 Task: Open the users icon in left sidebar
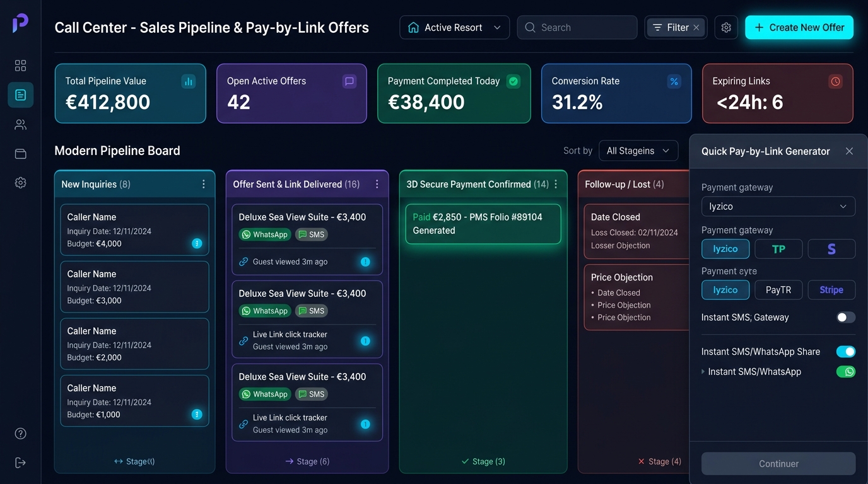pyautogui.click(x=20, y=124)
